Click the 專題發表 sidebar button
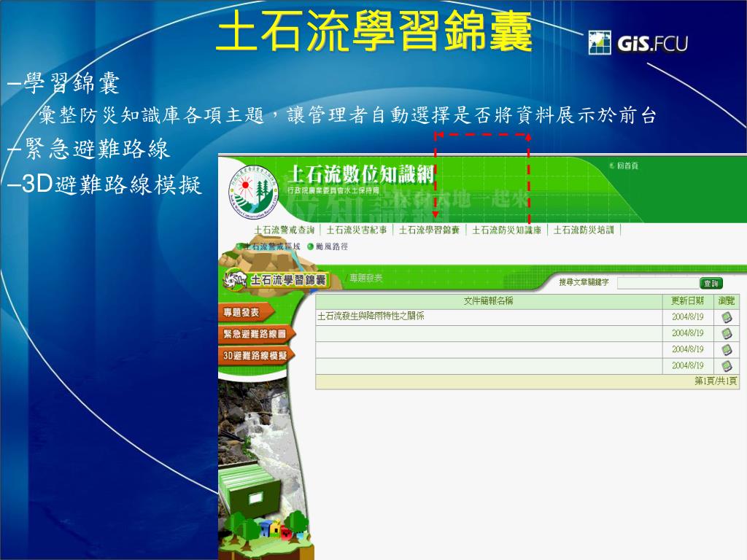Screen dimensions: 747x560 tap(246, 312)
